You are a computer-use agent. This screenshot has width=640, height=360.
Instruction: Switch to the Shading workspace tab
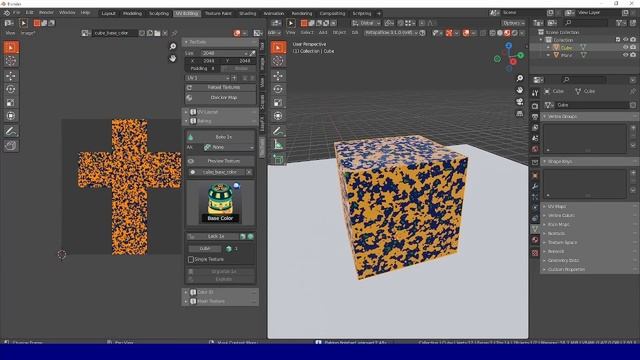[247, 13]
